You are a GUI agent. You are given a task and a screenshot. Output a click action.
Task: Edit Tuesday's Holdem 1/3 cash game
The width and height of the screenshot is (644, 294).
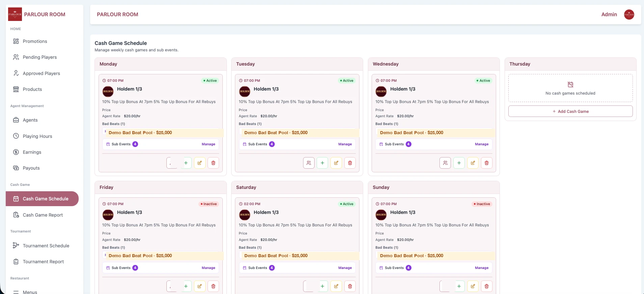[x=336, y=163]
